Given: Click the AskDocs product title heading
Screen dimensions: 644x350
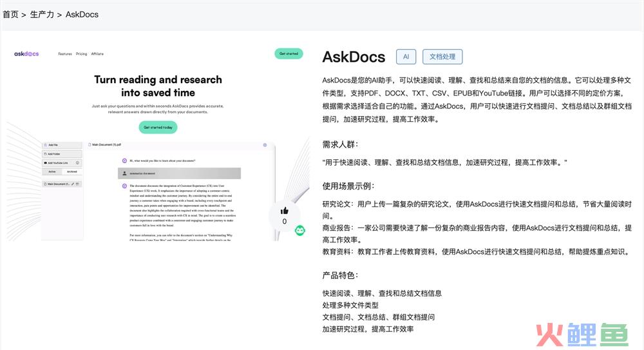Looking at the screenshot, I should 354,57.
